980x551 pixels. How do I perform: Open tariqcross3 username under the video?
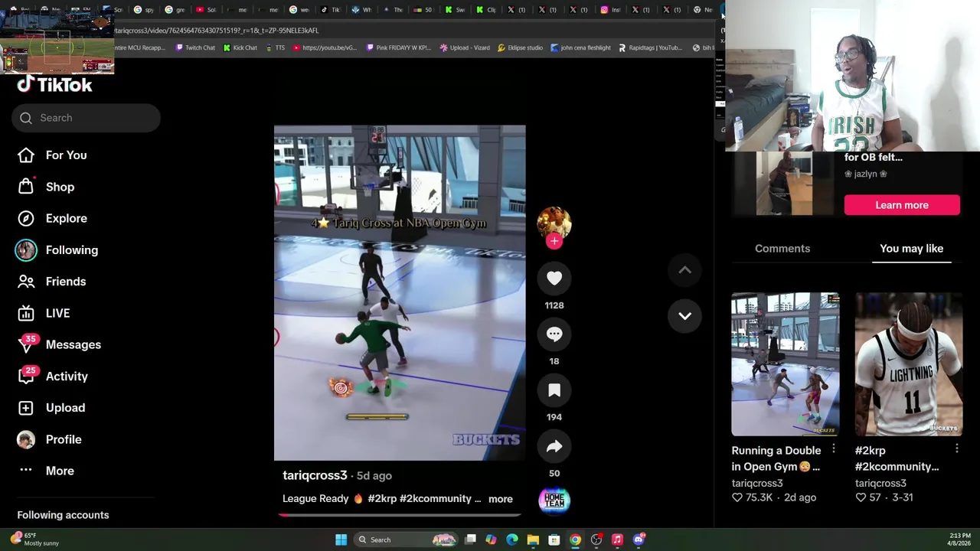315,475
